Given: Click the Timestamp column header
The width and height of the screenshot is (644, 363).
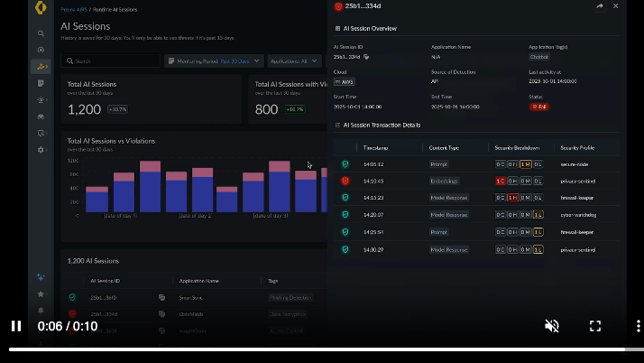Looking at the screenshot, I should point(375,147).
